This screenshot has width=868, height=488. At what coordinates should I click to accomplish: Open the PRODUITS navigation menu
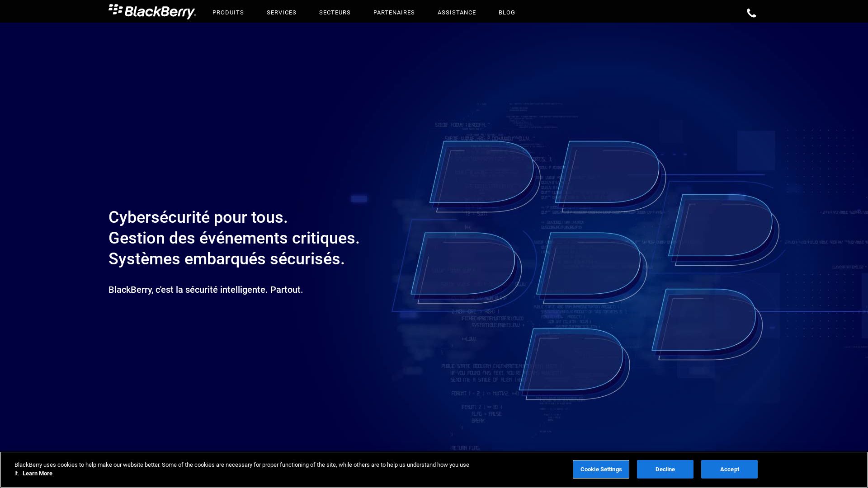tap(228, 13)
